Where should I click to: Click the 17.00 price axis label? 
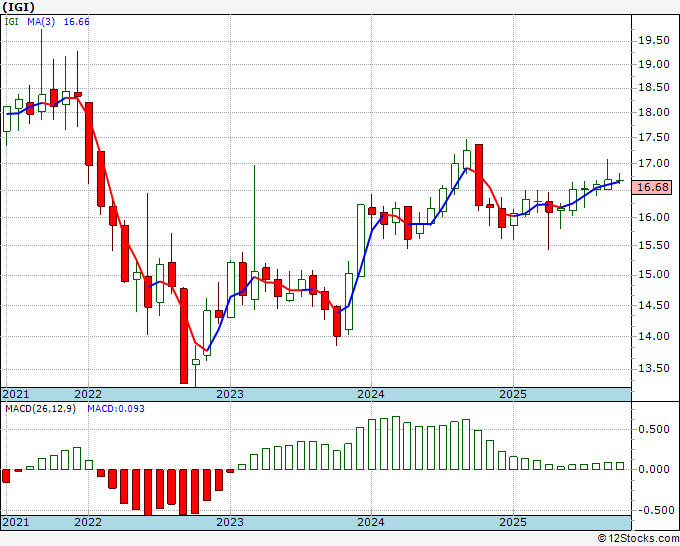click(654, 163)
